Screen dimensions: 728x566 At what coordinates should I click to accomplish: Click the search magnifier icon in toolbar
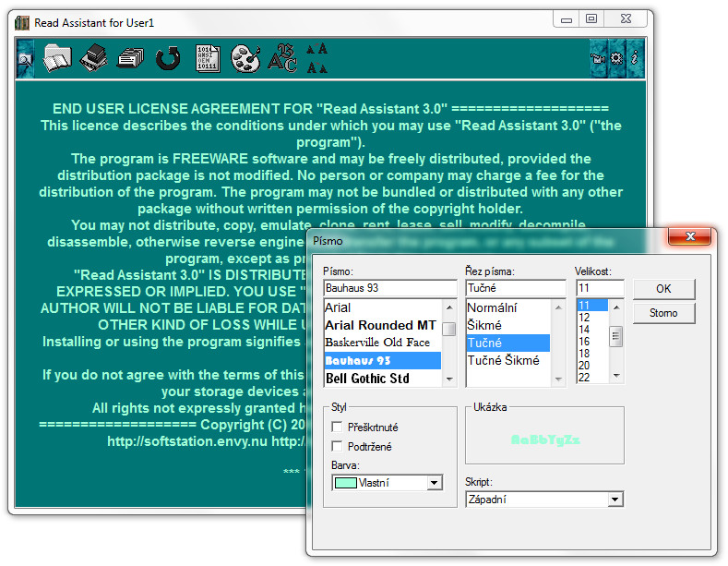(25, 59)
